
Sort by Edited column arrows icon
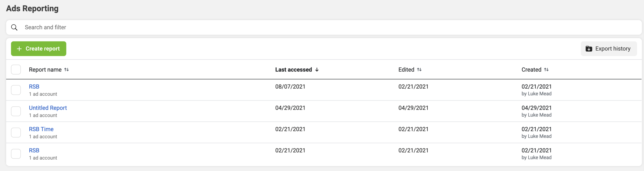point(419,70)
